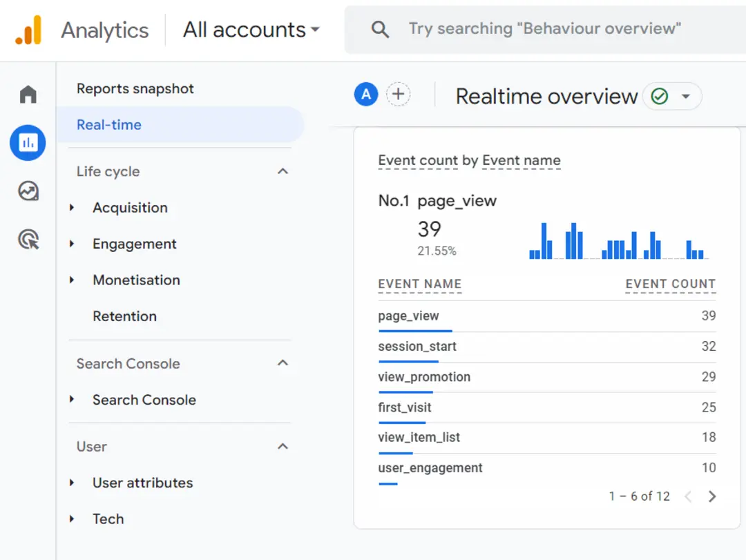Click the Event count metric label in title
Viewport: 746px width, 560px height.
418,160
